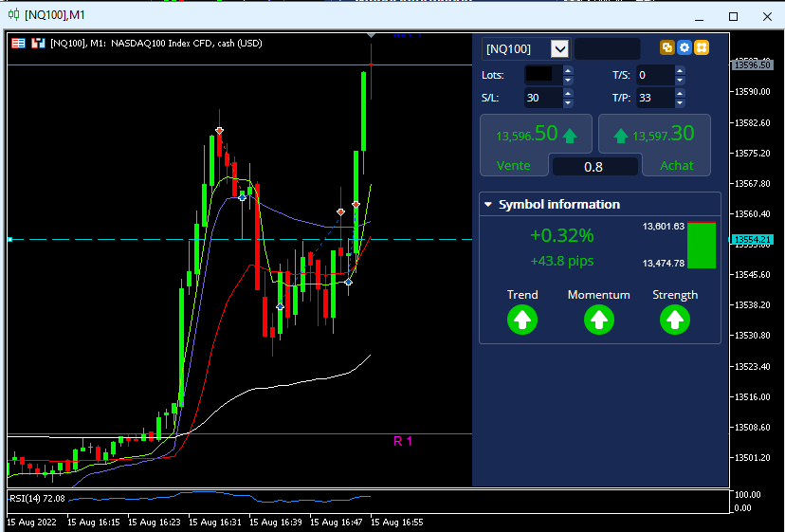Increase T/S value with up arrow
This screenshot has height=532, width=785.
coord(680,70)
